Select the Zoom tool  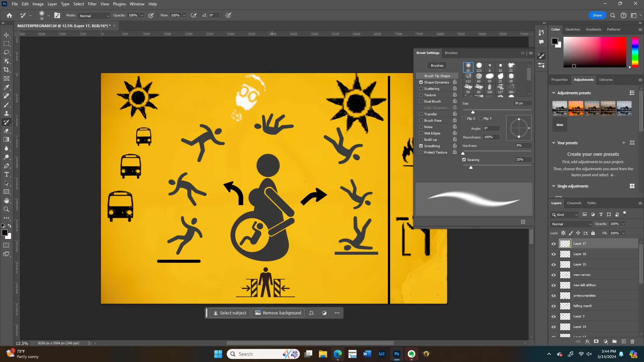[6, 209]
